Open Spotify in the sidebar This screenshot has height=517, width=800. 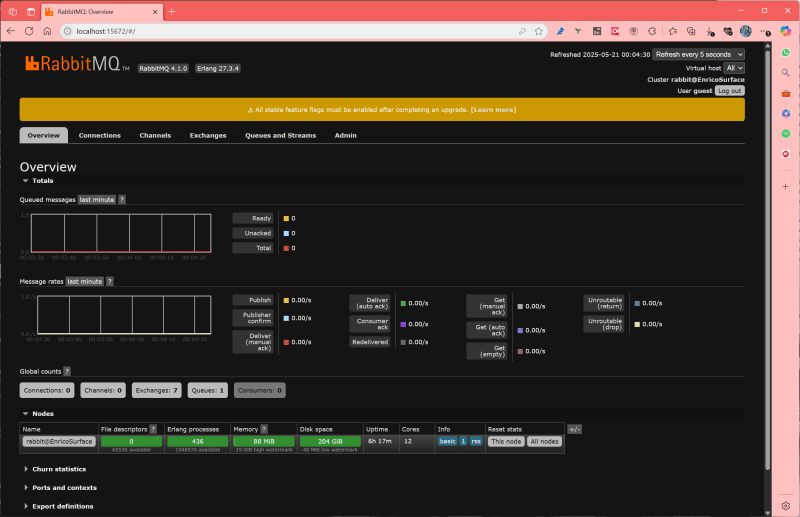pos(786,134)
